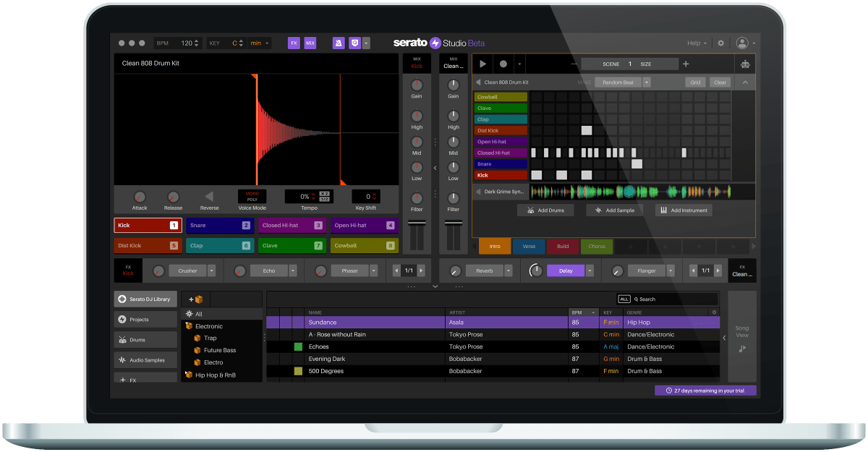The image size is (868, 452).
Task: Click the Add Instrument button
Action: [683, 210]
